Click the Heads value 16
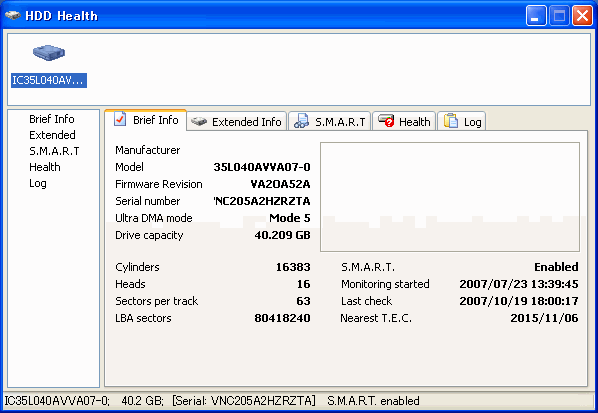 pyautogui.click(x=304, y=284)
